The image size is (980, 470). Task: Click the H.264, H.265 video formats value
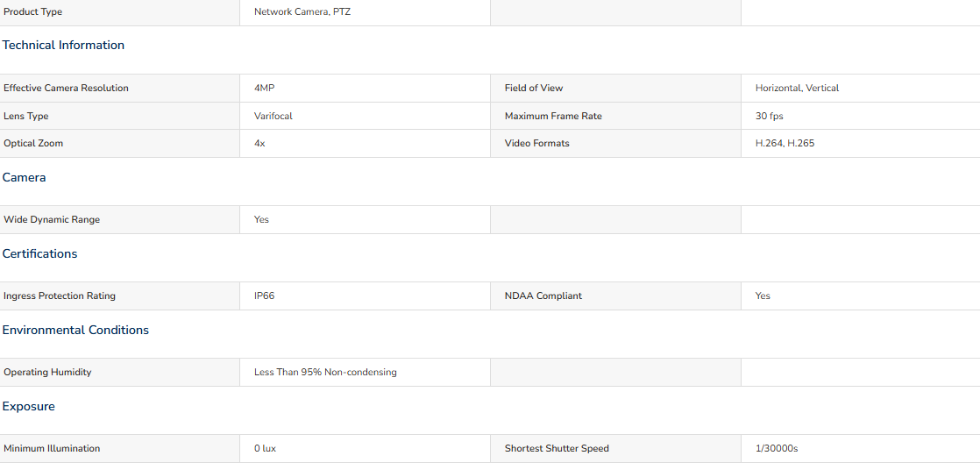coord(785,144)
